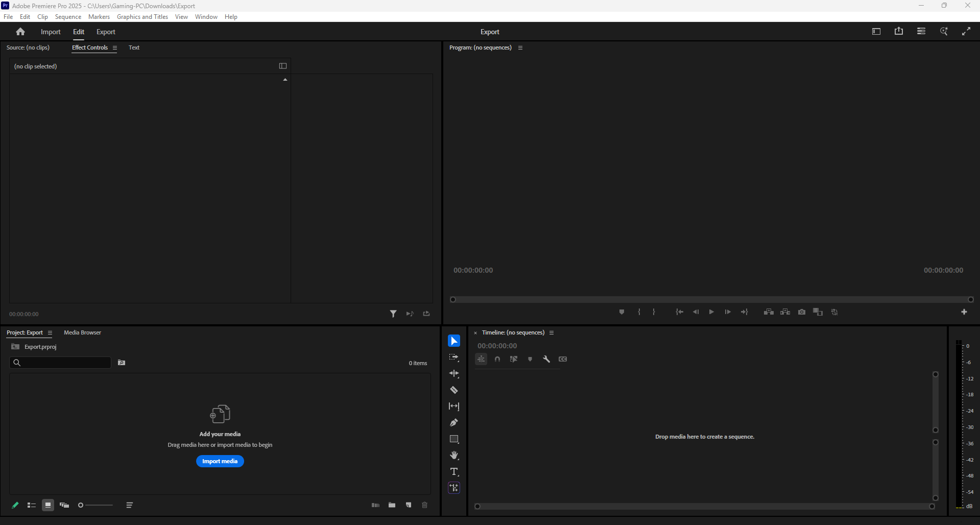Image resolution: width=980 pixels, height=525 pixels.
Task: Select the Ripple Edit tool
Action: coord(453,374)
